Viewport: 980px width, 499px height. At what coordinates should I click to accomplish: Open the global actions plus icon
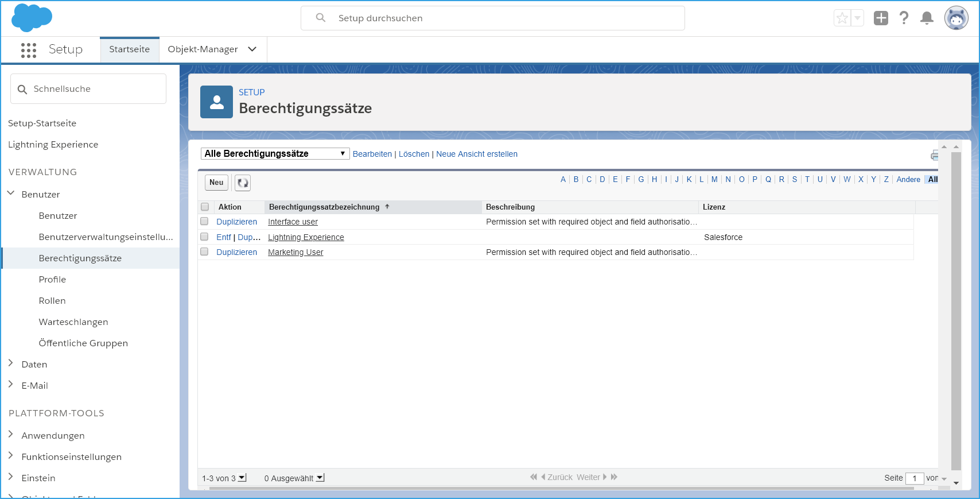pyautogui.click(x=881, y=18)
